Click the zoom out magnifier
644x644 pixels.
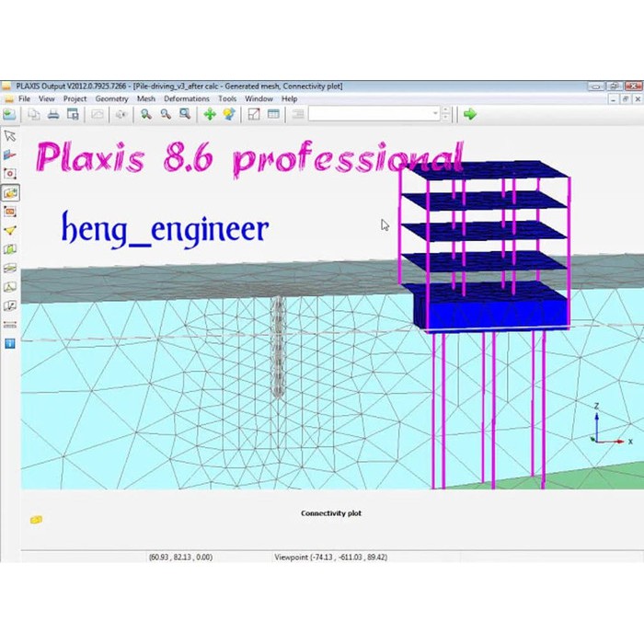pos(166,114)
